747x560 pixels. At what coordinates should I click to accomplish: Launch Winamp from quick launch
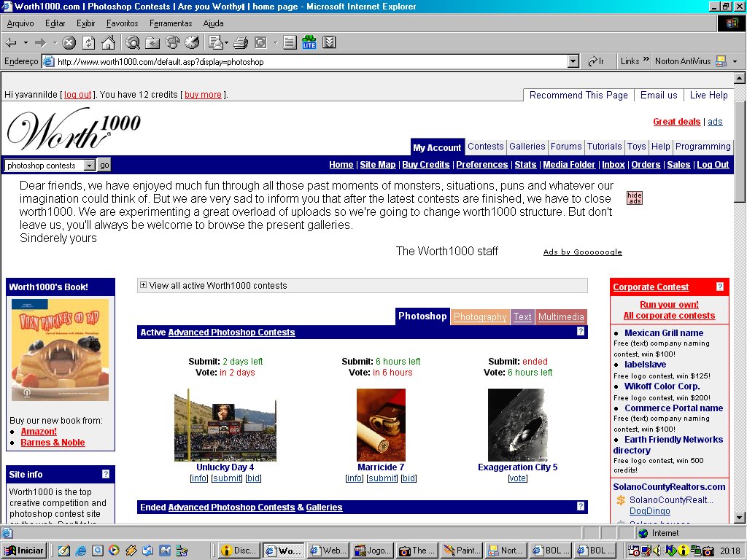(x=131, y=551)
